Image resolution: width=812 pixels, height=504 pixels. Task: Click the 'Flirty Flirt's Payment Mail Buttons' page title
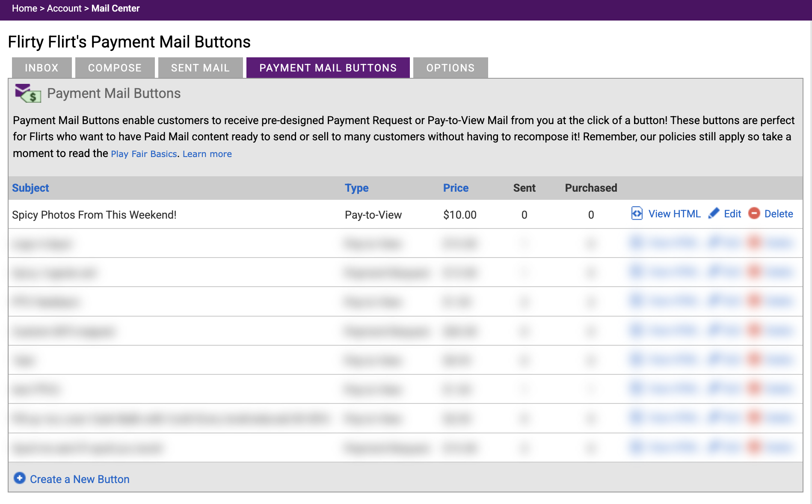[129, 42]
